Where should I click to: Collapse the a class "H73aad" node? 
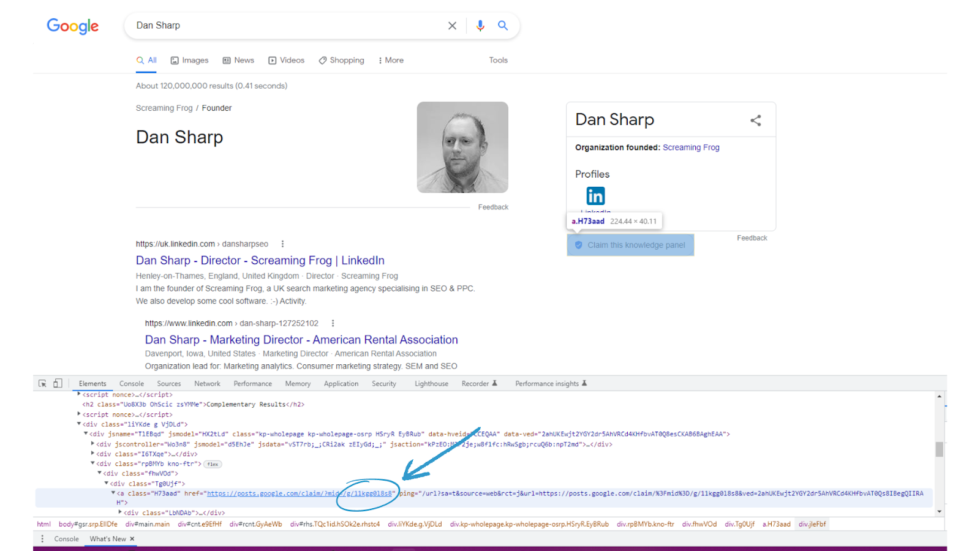click(113, 493)
